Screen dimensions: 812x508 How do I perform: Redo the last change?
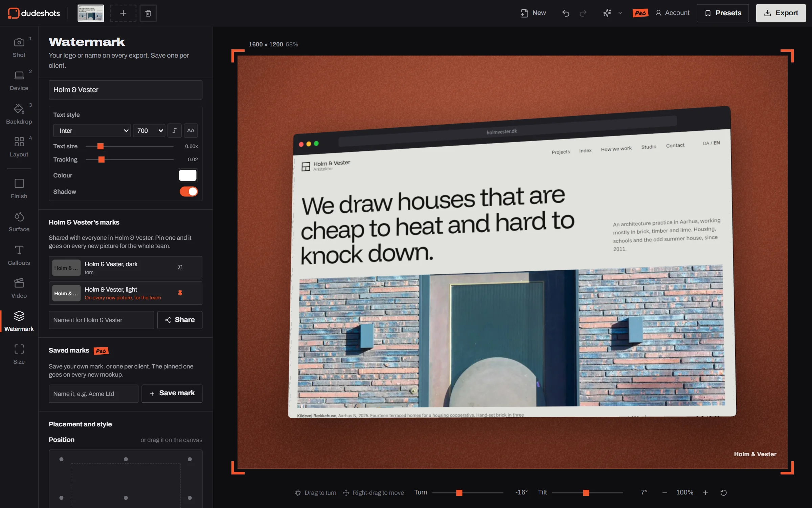583,13
